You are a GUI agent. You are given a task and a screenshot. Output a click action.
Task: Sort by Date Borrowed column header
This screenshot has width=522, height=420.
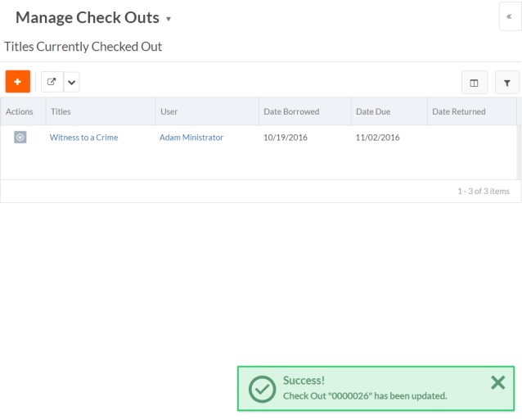(x=291, y=111)
